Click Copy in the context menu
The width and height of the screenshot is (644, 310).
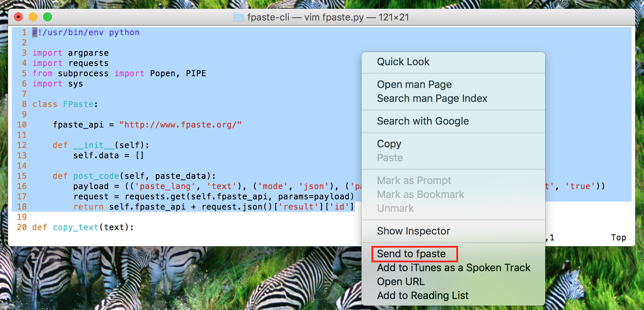click(389, 144)
